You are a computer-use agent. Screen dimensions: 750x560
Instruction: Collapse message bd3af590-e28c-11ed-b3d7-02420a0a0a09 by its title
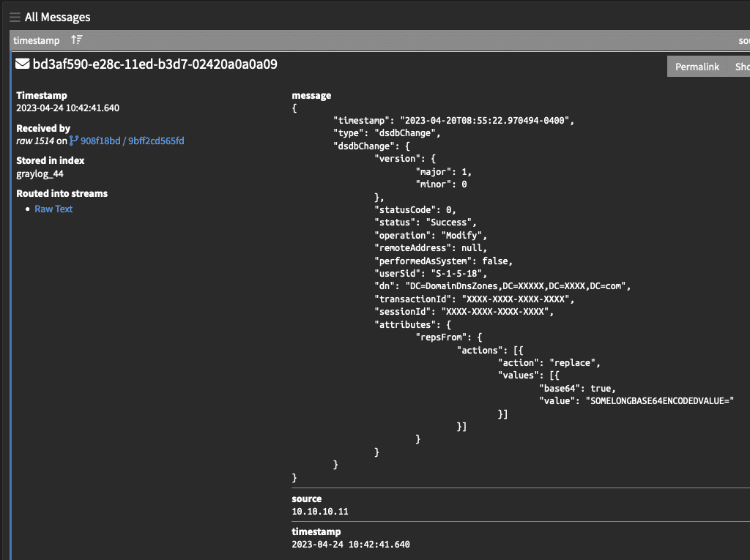[x=155, y=64]
